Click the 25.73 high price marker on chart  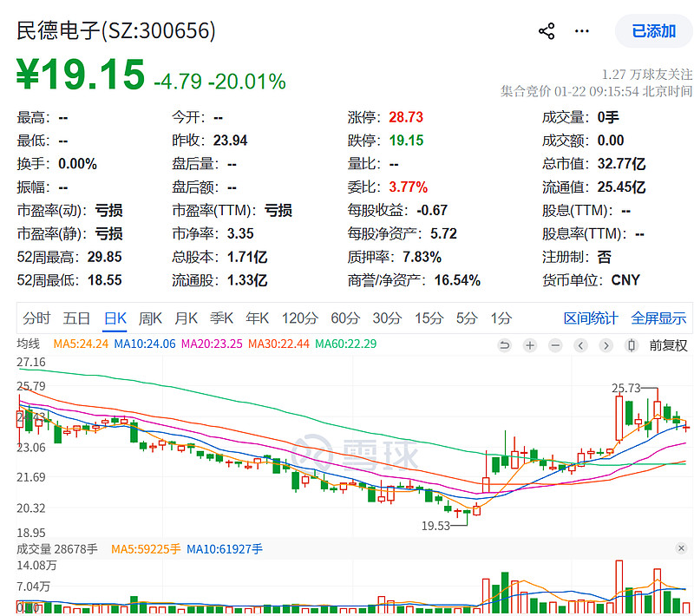[x=625, y=388]
